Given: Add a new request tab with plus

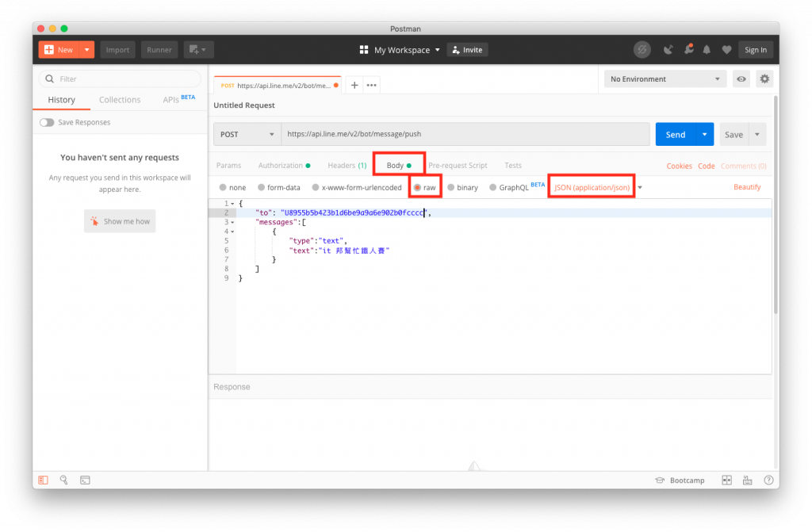Looking at the screenshot, I should tap(354, 85).
